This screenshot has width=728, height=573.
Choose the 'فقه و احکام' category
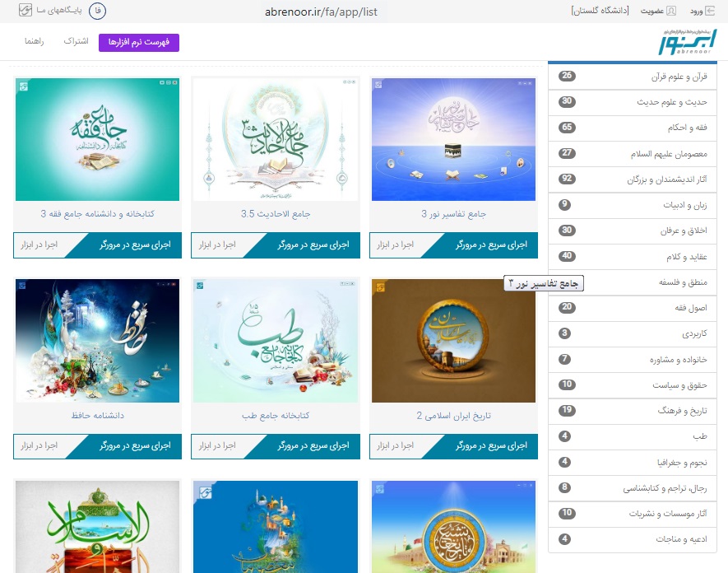633,128
